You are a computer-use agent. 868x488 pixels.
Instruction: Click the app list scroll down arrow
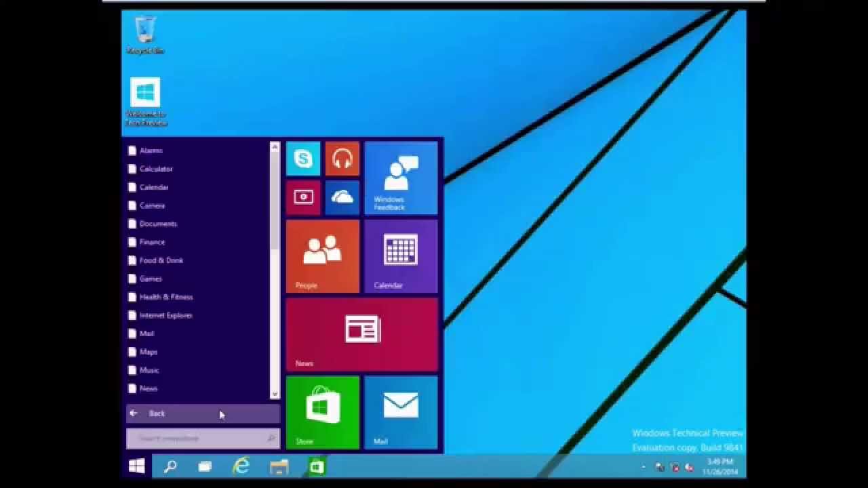click(275, 394)
